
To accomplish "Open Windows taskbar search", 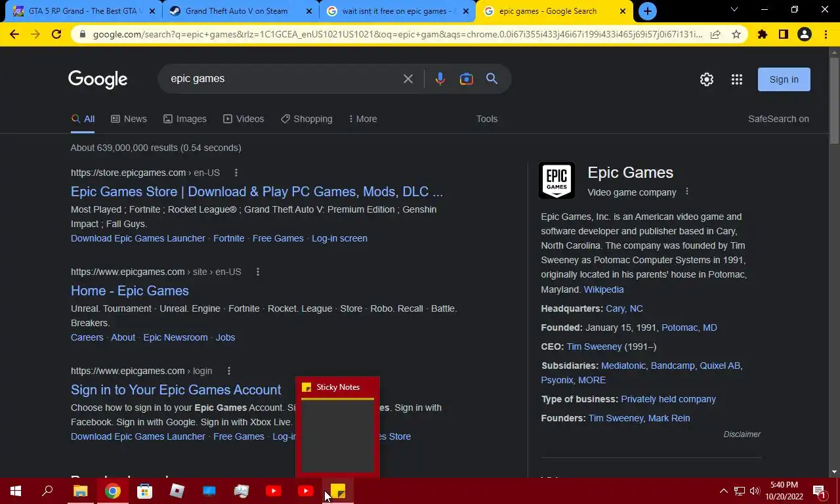I will click(47, 491).
